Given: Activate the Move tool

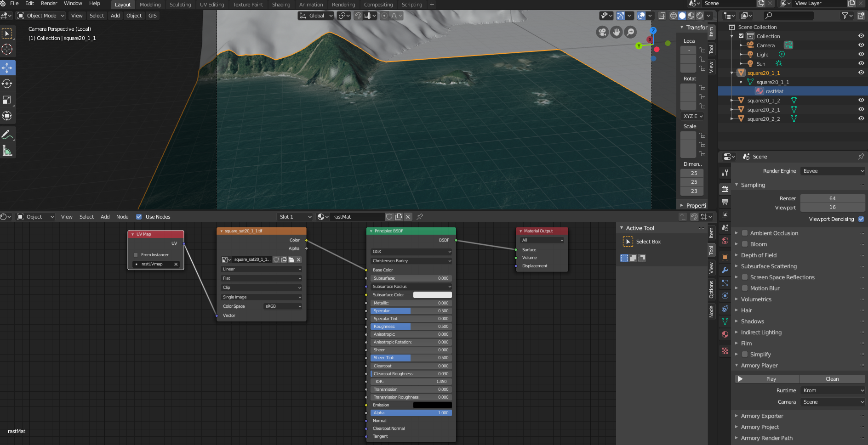Looking at the screenshot, I should pyautogui.click(x=7, y=68).
